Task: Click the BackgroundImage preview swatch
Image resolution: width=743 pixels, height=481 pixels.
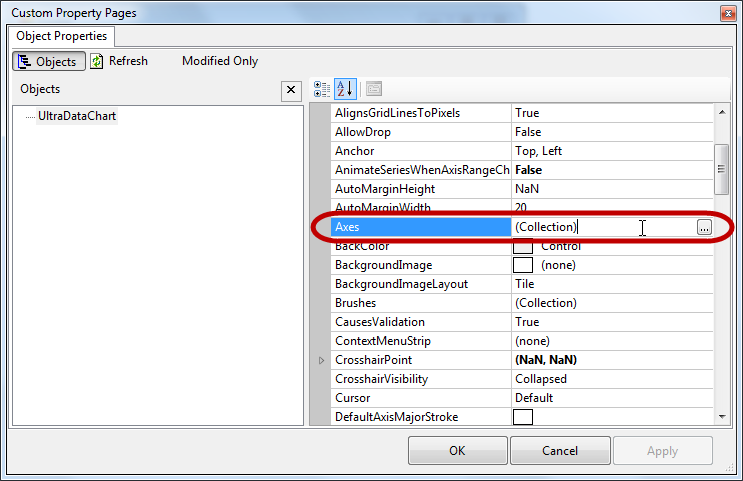Action: tap(522, 265)
